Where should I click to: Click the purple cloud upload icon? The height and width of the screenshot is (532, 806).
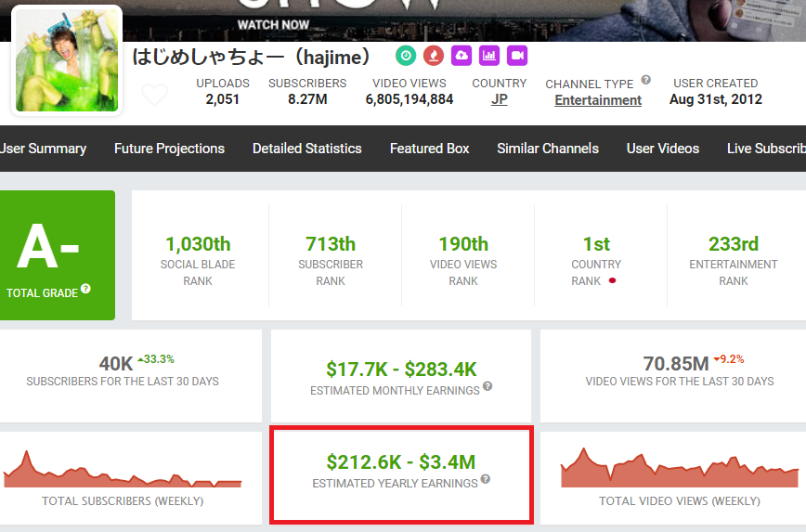pyautogui.click(x=461, y=56)
